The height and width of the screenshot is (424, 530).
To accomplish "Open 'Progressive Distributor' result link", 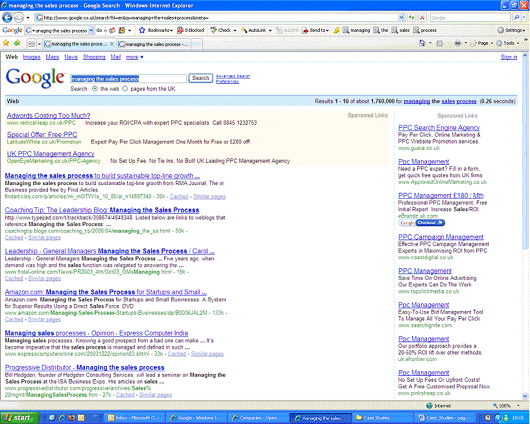I will coord(85,368).
